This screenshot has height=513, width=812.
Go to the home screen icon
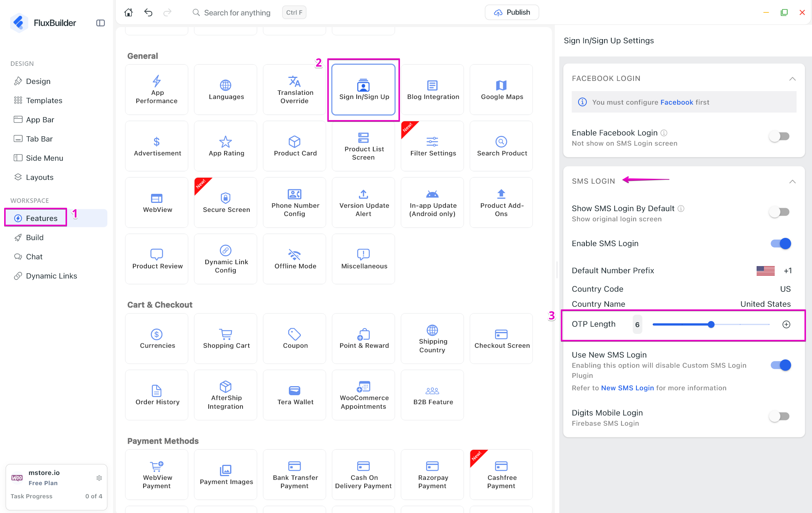(128, 12)
